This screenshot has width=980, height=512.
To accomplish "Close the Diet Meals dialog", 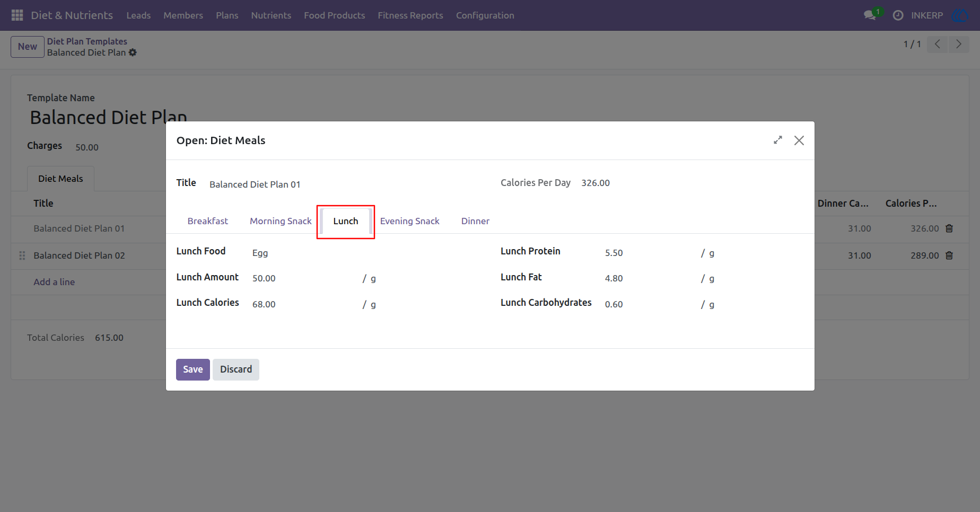I will click(799, 140).
